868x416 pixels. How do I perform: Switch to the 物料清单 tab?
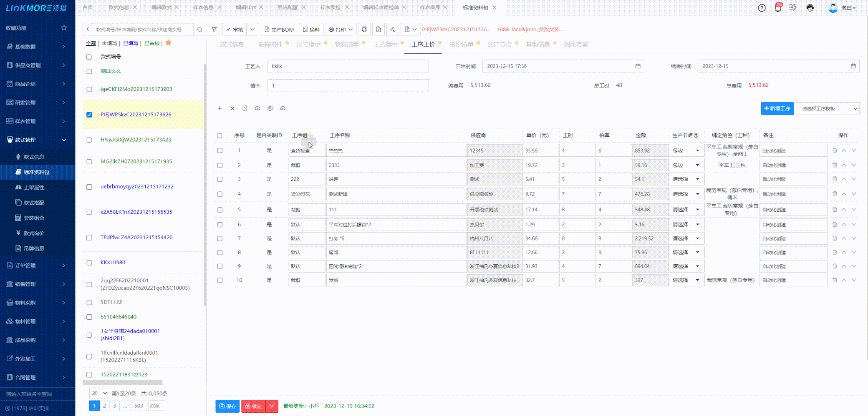pos(346,44)
